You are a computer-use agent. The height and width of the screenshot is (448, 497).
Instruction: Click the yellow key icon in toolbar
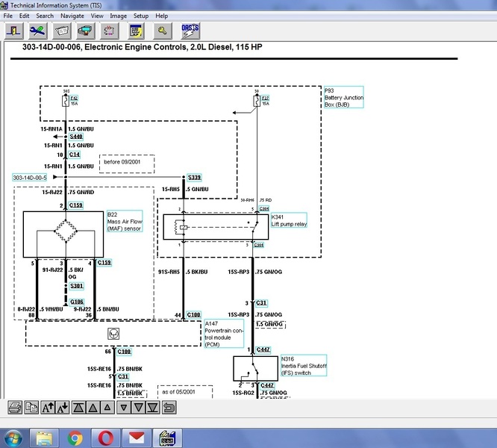pyautogui.click(x=161, y=31)
